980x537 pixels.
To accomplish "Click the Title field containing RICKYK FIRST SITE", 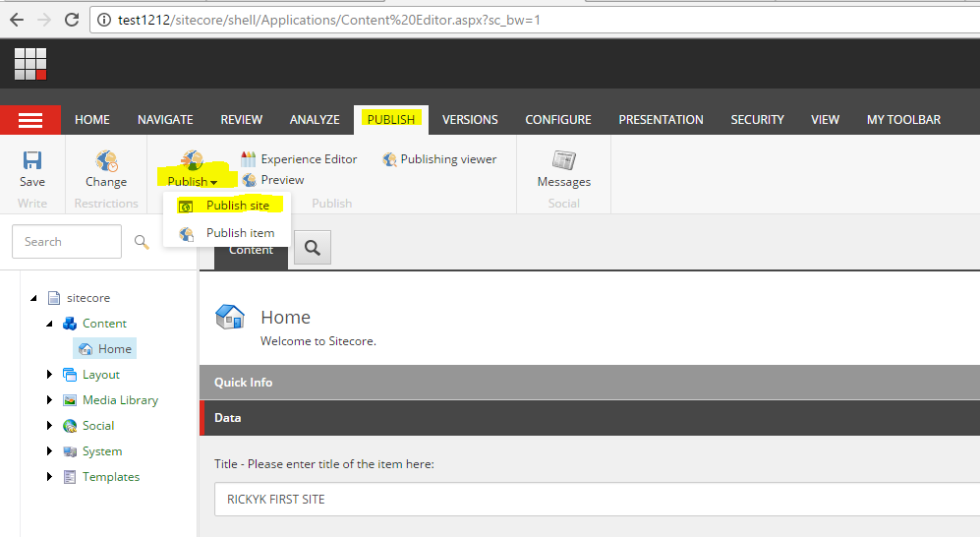I will pyautogui.click(x=597, y=499).
